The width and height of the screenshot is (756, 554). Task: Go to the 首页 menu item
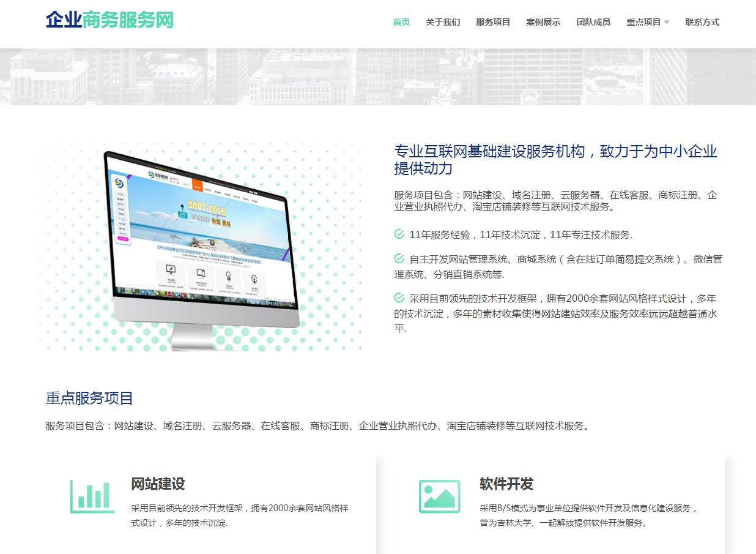[x=401, y=22]
